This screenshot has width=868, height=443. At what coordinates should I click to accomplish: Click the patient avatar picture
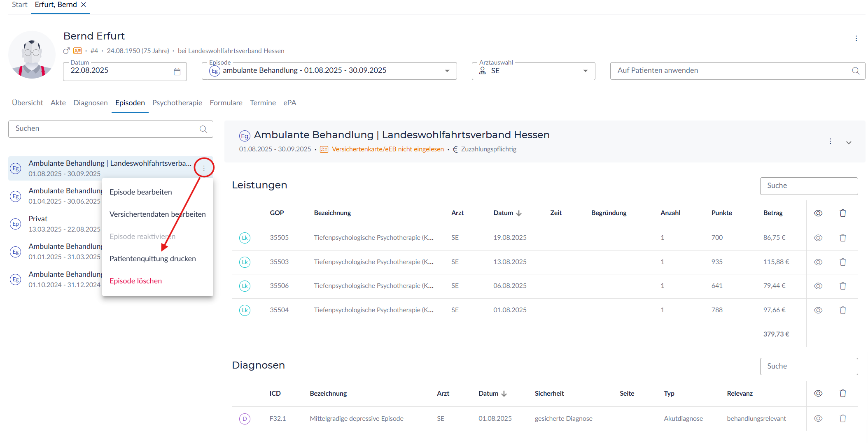[x=32, y=55]
